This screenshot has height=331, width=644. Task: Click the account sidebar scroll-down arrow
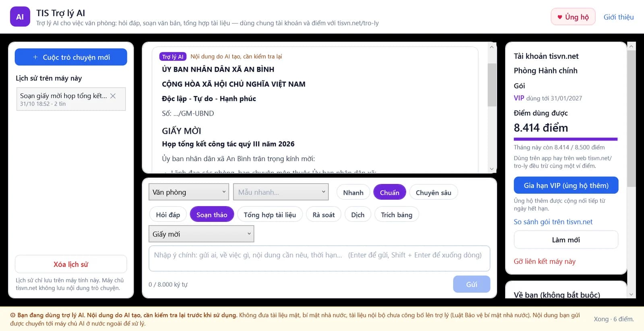[631, 294]
